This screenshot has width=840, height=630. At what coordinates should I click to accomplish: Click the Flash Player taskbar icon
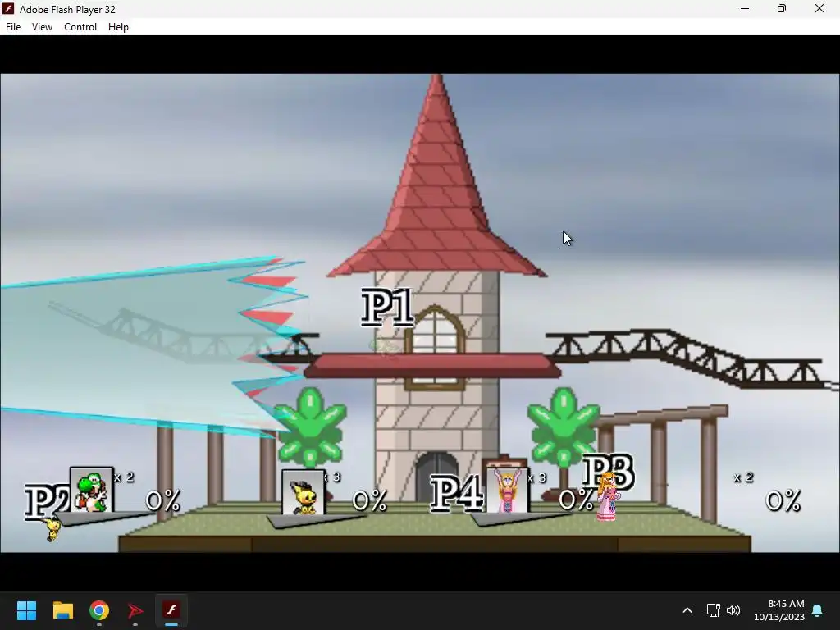click(x=171, y=609)
